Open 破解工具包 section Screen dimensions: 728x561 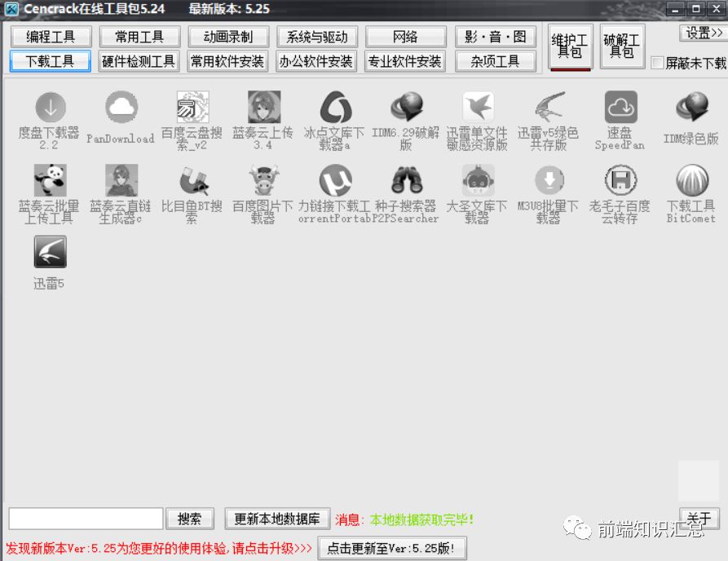point(622,47)
